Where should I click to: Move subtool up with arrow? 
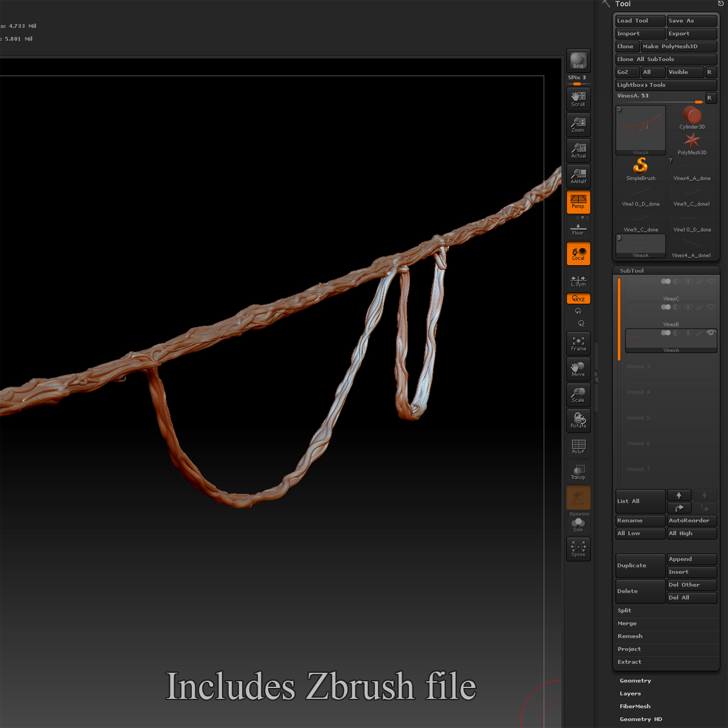(679, 495)
